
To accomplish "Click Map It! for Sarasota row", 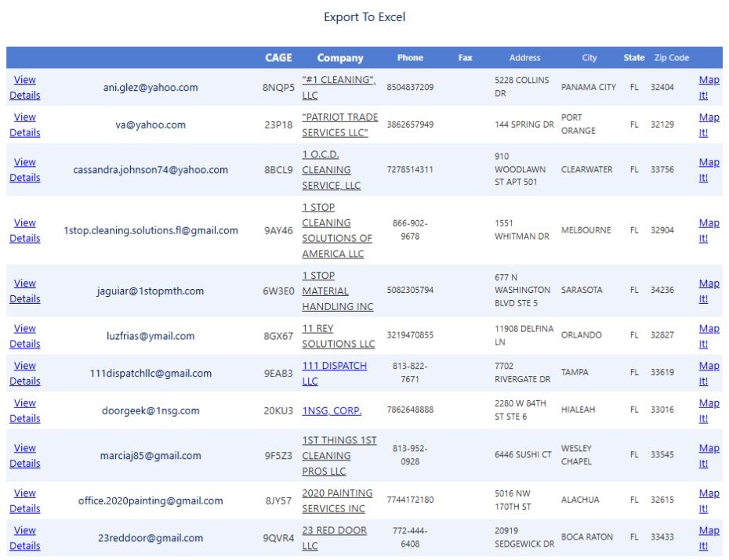I will pyautogui.click(x=709, y=291).
